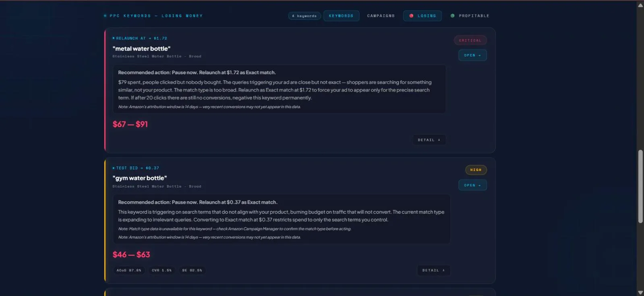This screenshot has width=644, height=296.
Task: Click the scrollbar up arrow
Action: [640, 5]
